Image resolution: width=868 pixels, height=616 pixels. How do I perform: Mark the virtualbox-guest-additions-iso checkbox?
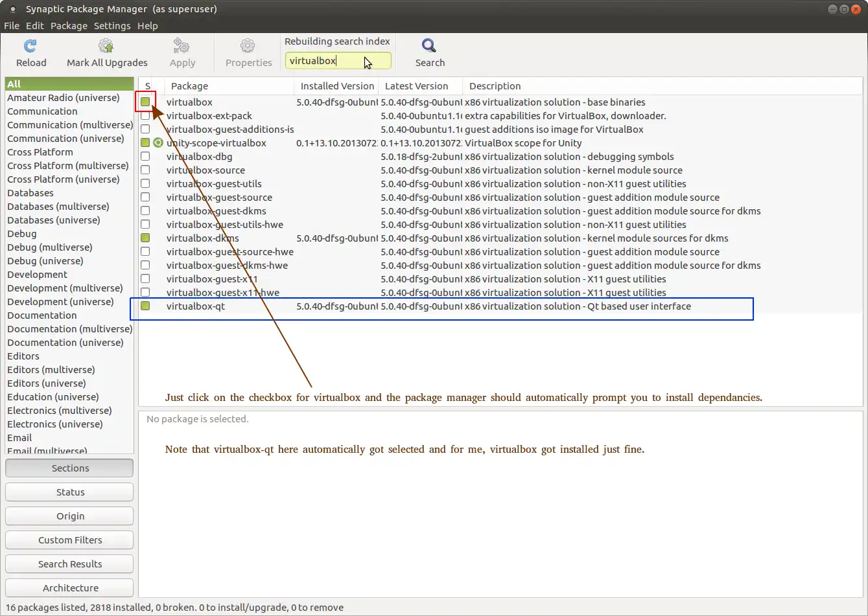(145, 130)
